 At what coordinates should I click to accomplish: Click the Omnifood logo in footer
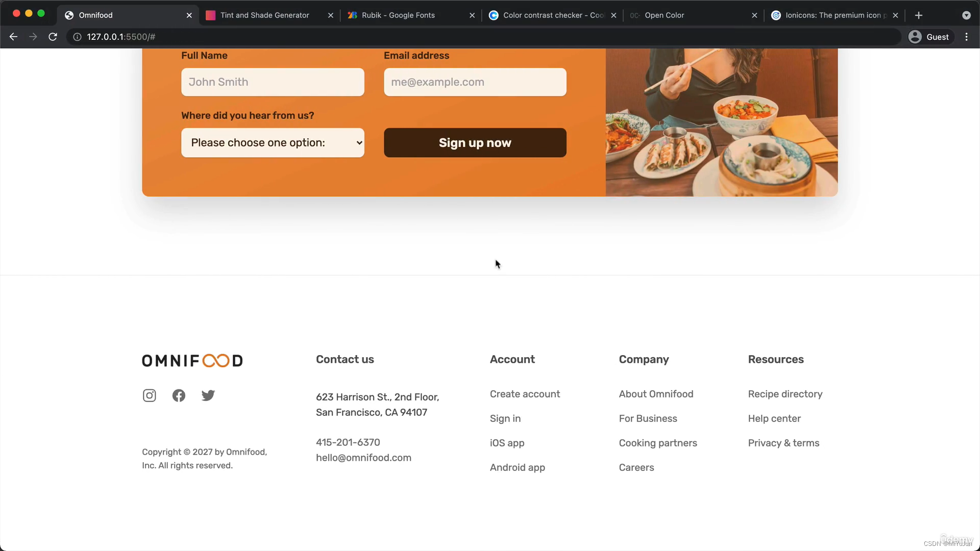(x=192, y=361)
